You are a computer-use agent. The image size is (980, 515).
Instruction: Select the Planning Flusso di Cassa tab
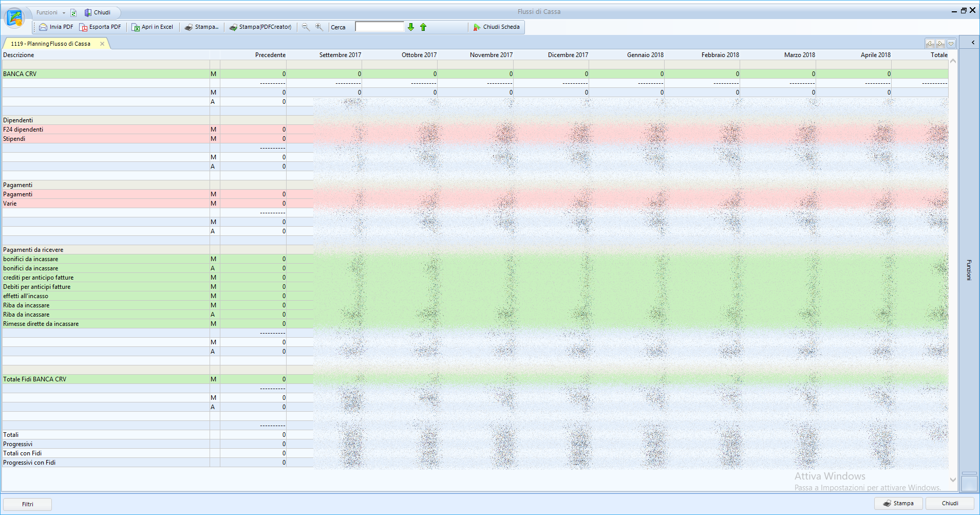pyautogui.click(x=50, y=44)
